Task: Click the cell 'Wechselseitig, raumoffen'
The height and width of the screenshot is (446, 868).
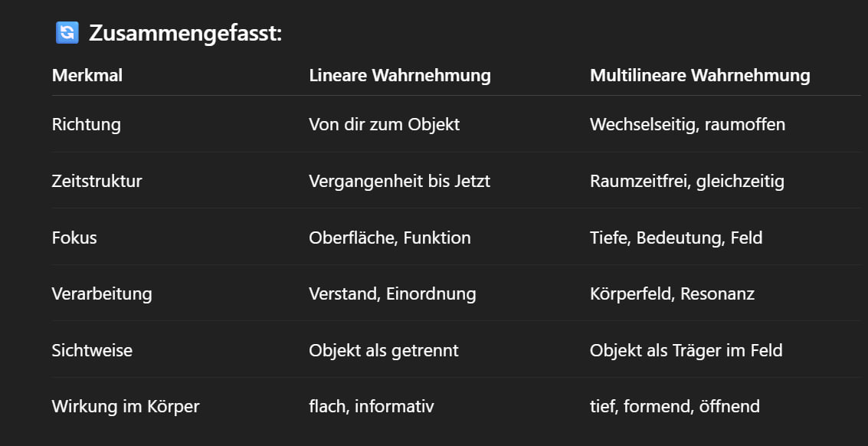Action: [687, 124]
